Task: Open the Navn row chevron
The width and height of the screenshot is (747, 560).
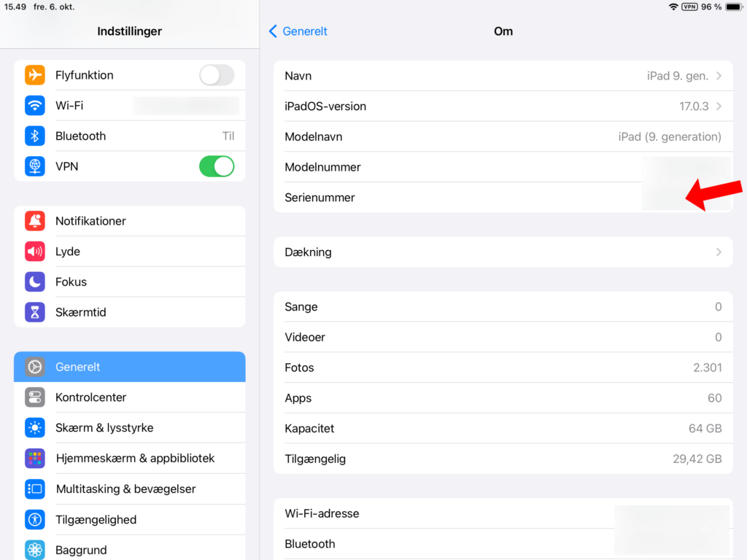Action: pyautogui.click(x=719, y=76)
